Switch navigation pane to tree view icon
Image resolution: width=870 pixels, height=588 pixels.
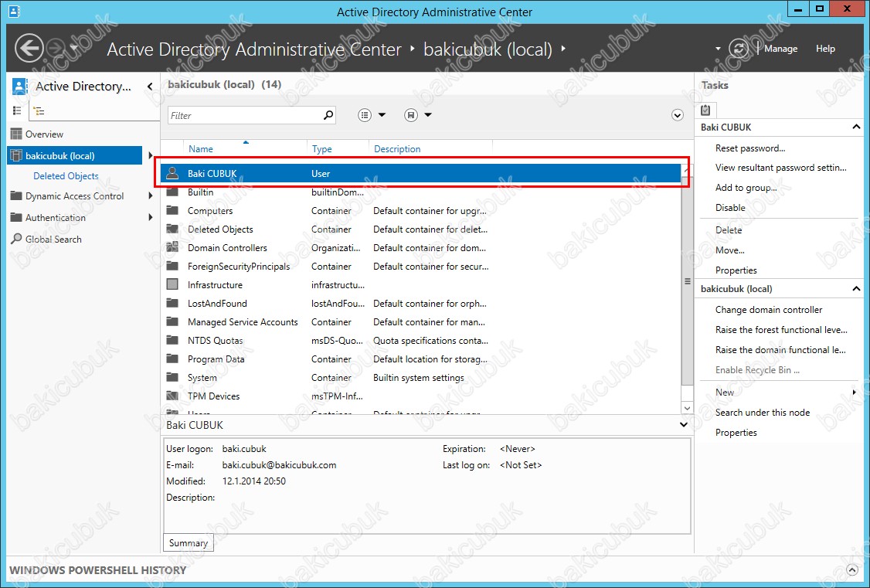pos(39,111)
